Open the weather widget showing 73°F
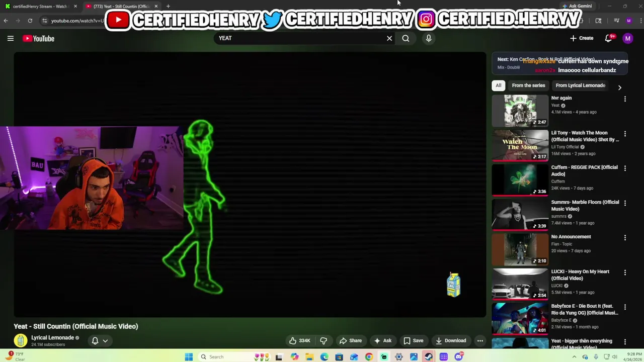Screen dimensions: 644x362 pyautogui.click(x=15, y=356)
